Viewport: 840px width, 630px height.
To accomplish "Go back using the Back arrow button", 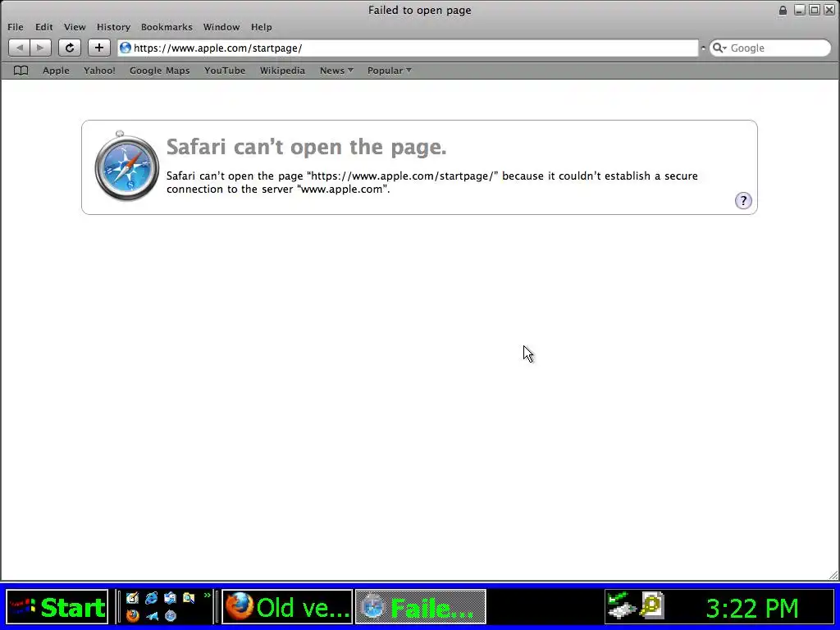I will click(20, 48).
